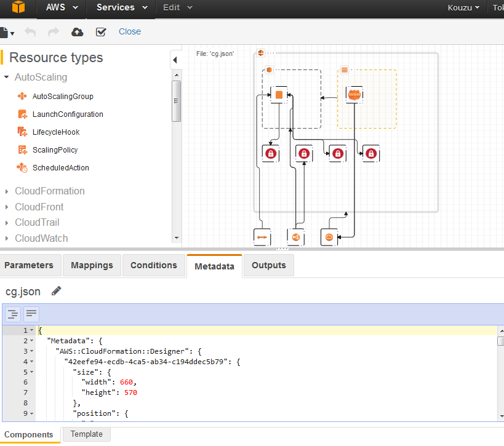Click the cg.json file name heading
Screen dimensions: 504x446
pos(23,292)
